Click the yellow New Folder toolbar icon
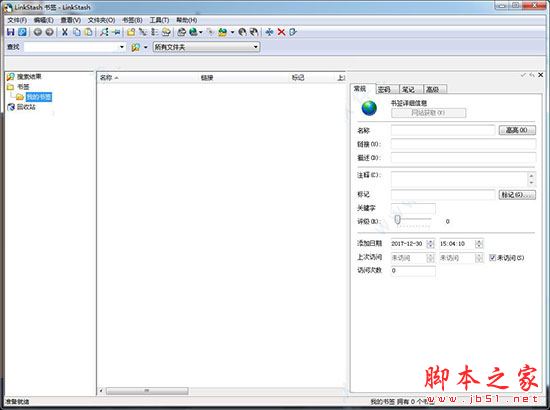Viewport: 550px width, 410px height. coord(131,32)
